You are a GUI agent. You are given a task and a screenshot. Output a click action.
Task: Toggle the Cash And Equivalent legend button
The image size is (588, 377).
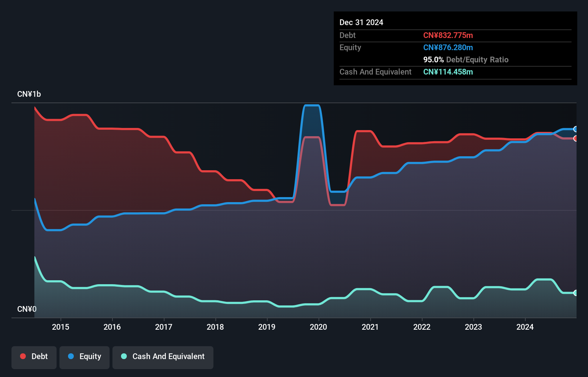(163, 357)
